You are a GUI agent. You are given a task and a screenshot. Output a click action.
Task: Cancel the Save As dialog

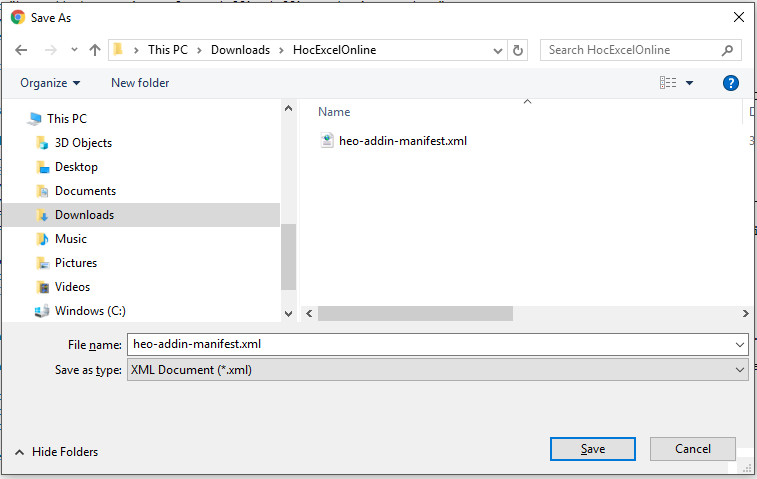tap(692, 449)
